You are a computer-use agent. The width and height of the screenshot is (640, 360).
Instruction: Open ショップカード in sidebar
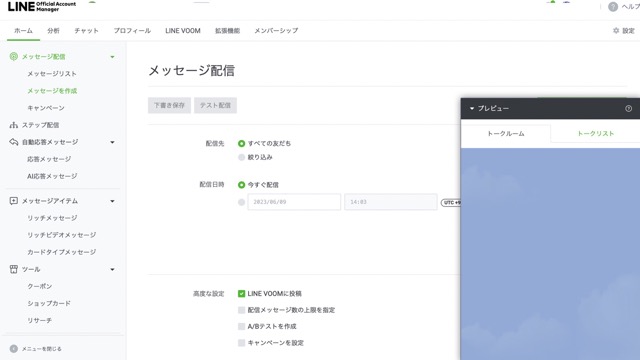tap(49, 303)
